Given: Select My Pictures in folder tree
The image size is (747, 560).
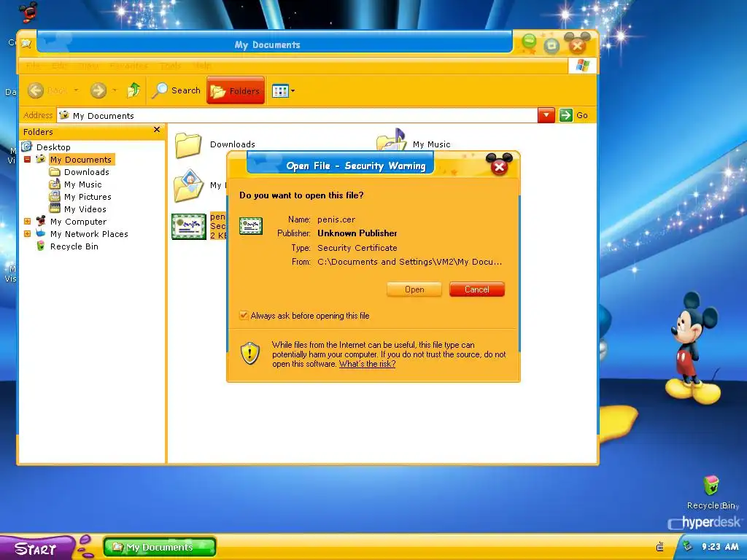Looking at the screenshot, I should [x=88, y=197].
